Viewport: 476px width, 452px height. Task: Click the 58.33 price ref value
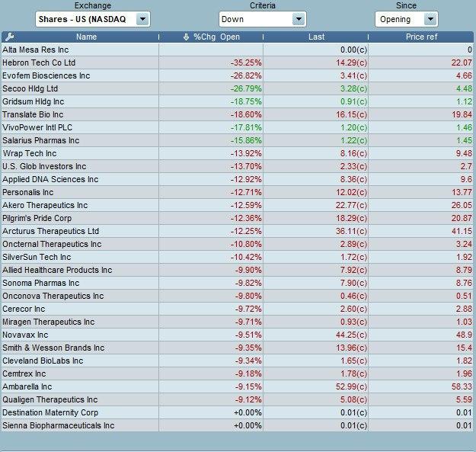[462, 386]
